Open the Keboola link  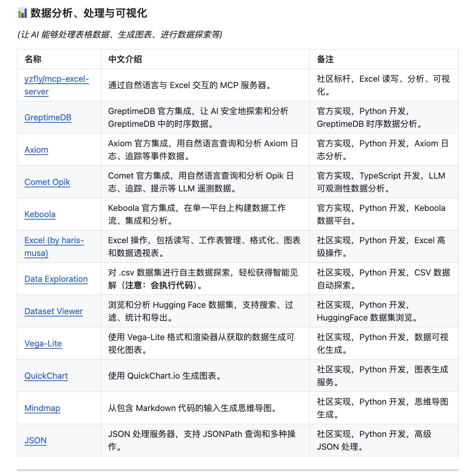coord(40,214)
